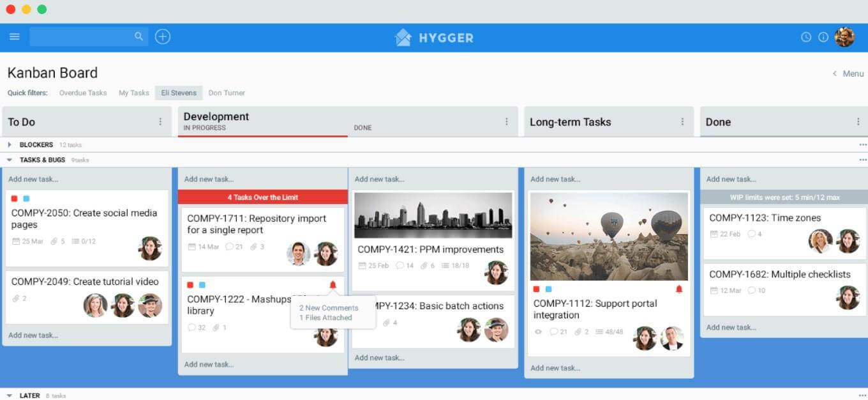
Task: Click Add new task atop To Do
Action: 33,179
